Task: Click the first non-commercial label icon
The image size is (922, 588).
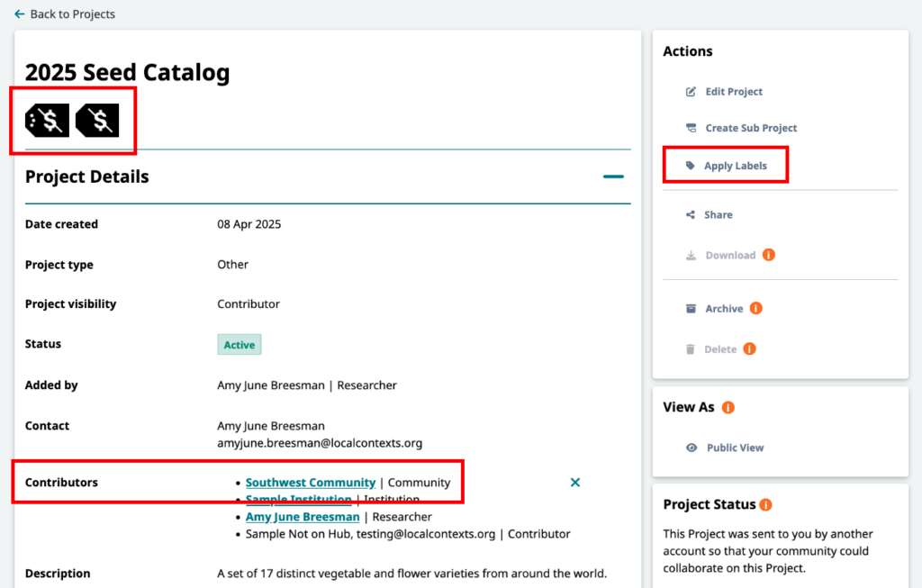Action: (x=47, y=121)
